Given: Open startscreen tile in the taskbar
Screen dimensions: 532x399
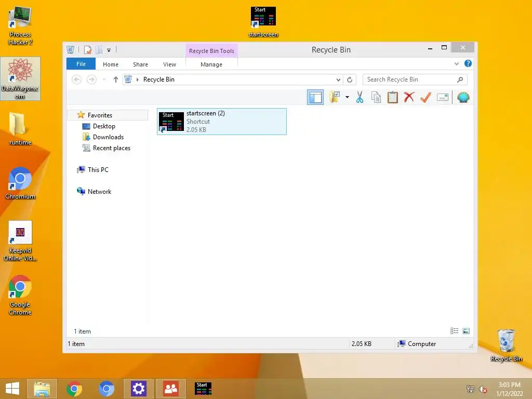Looking at the screenshot, I should tap(203, 389).
